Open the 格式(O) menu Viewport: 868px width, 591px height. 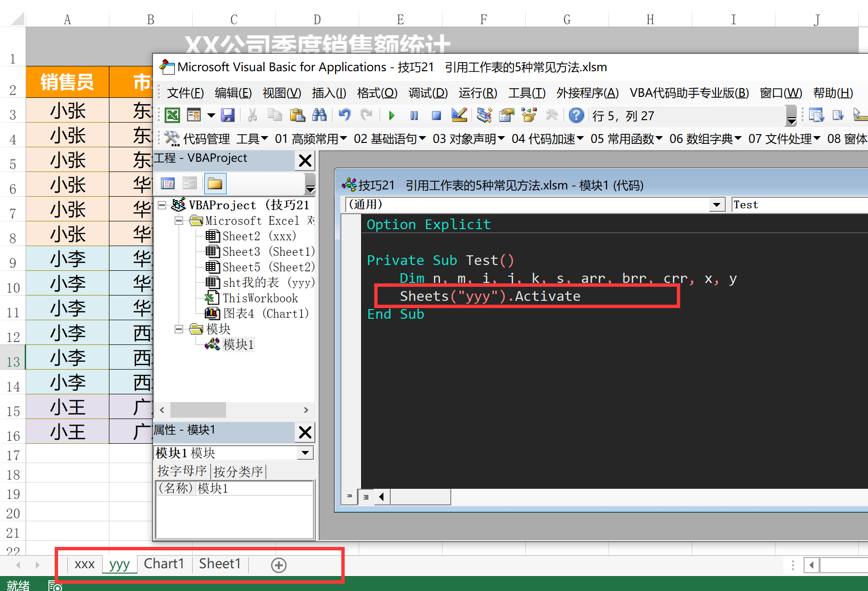[x=377, y=93]
